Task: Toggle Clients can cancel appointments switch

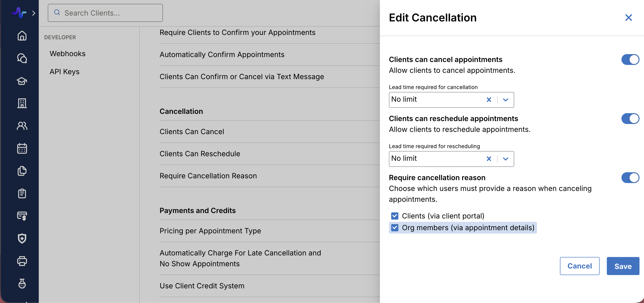Action: coord(630,60)
